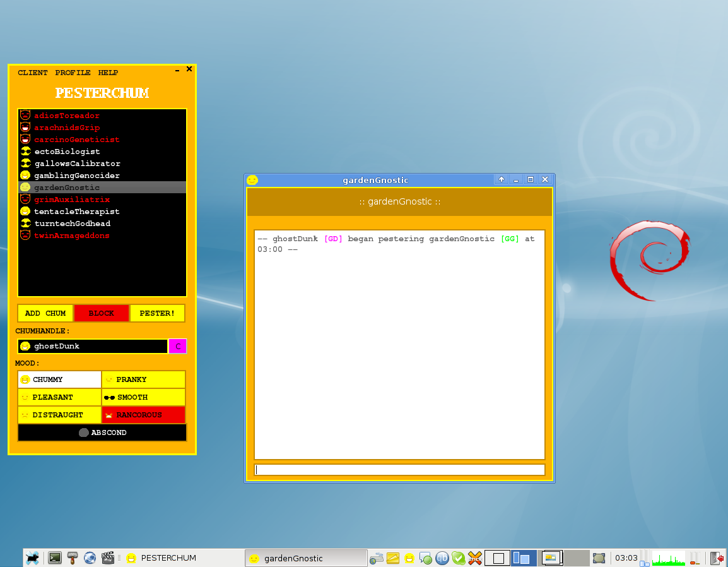Click the angry red icon beside twinArmageddons
728x567 pixels.
tap(25, 236)
